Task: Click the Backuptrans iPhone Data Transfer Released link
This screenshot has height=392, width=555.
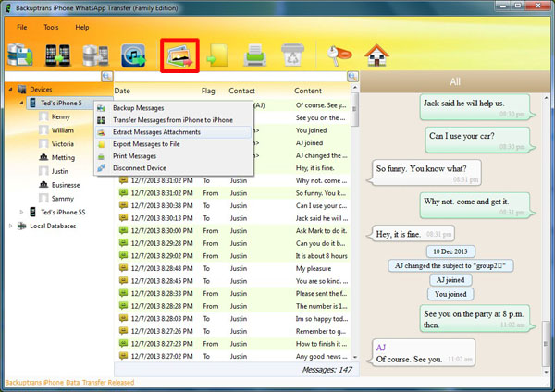Action: pos(69,383)
